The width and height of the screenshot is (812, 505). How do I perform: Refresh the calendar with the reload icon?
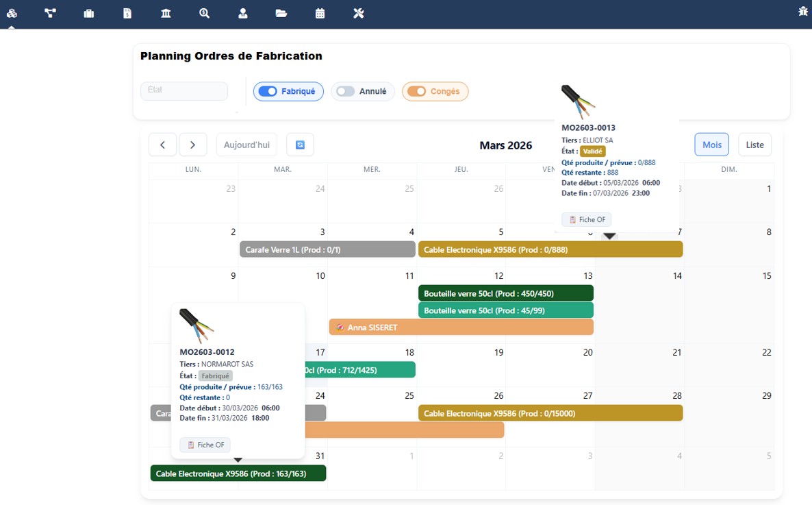coord(300,145)
